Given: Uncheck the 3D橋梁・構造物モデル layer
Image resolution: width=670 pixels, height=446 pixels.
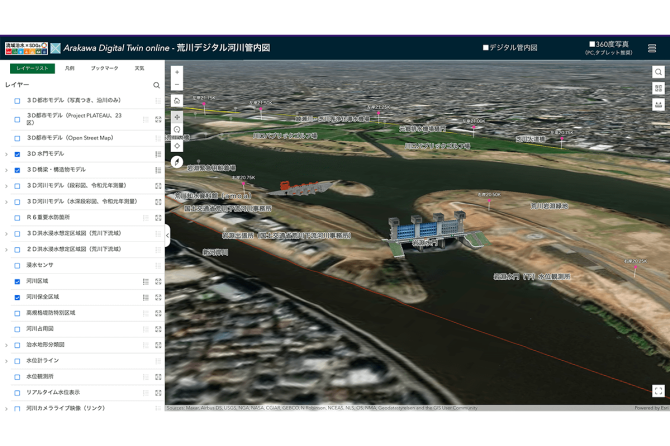Looking at the screenshot, I should [x=17, y=170].
